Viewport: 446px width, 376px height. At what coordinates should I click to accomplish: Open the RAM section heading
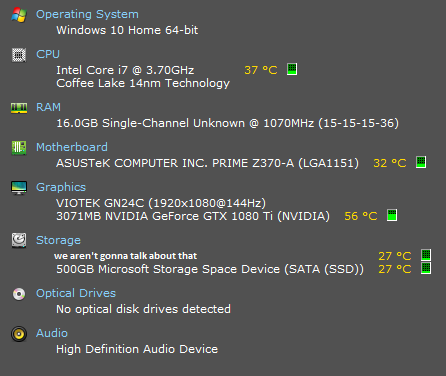point(48,107)
